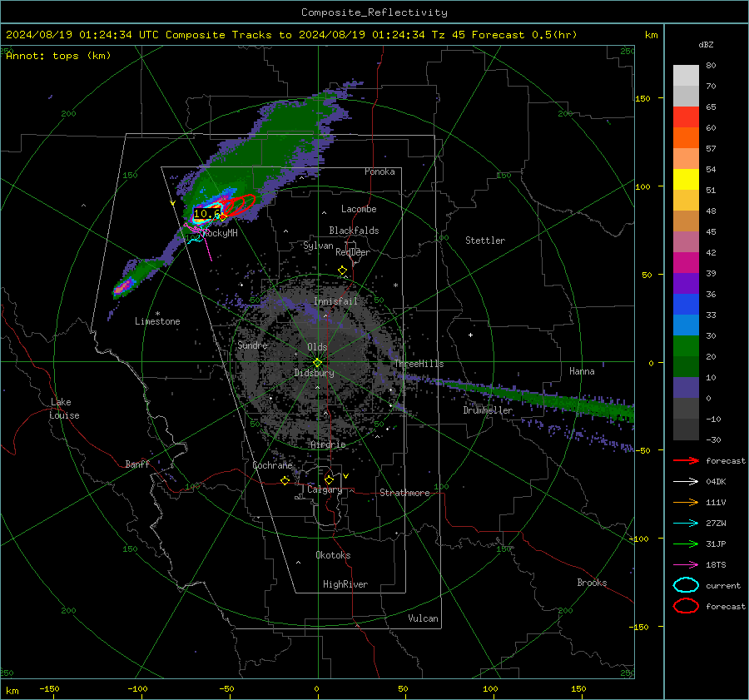
Task: Pick the magenta 39-42 dBZ color swatch
Action: pyautogui.click(x=686, y=263)
